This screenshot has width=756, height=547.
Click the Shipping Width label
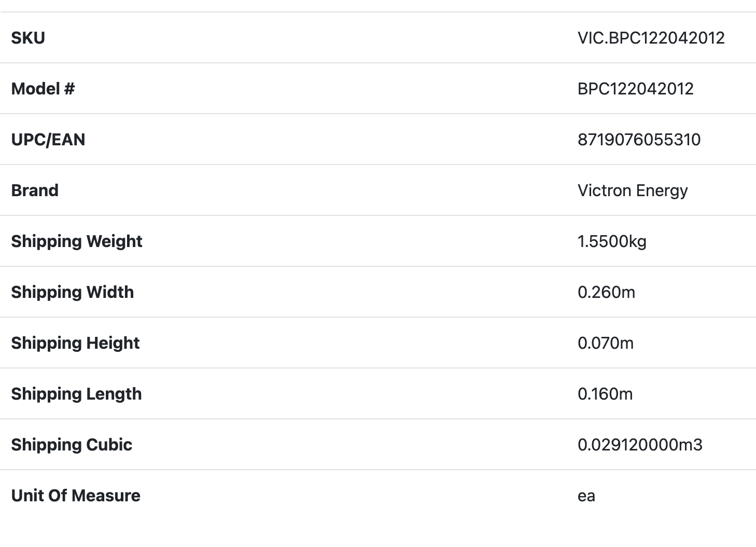coord(73,292)
